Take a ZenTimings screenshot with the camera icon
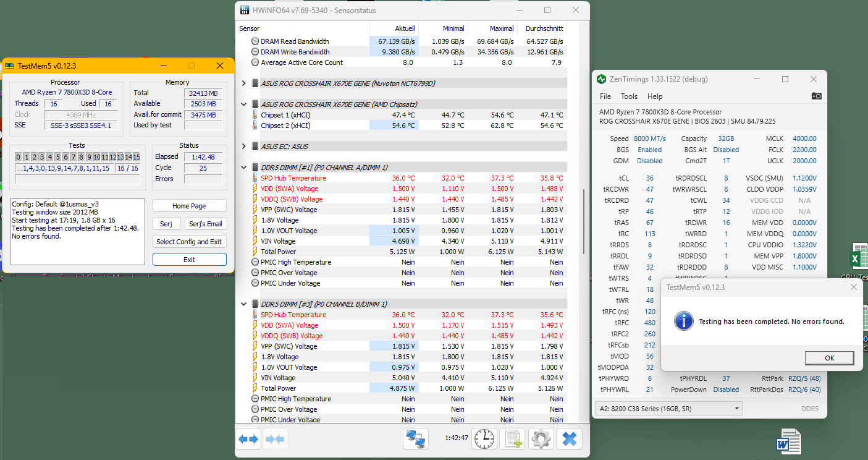868x460 pixels. pos(817,96)
